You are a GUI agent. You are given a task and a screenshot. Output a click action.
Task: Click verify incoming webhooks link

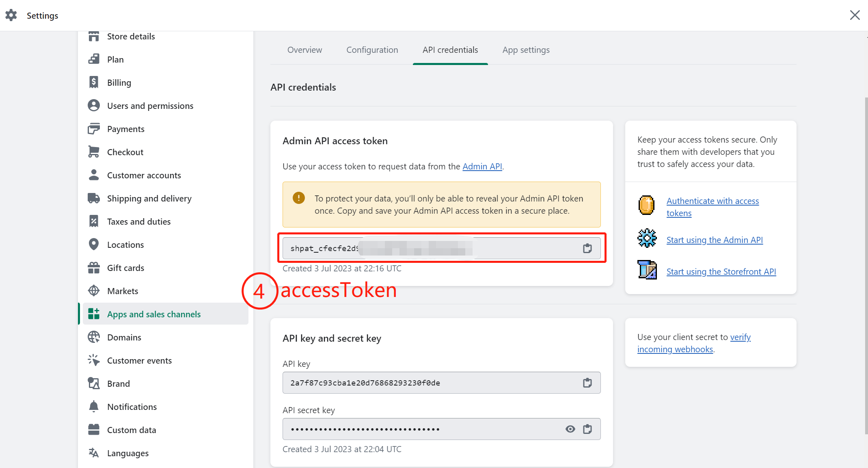[694, 343]
